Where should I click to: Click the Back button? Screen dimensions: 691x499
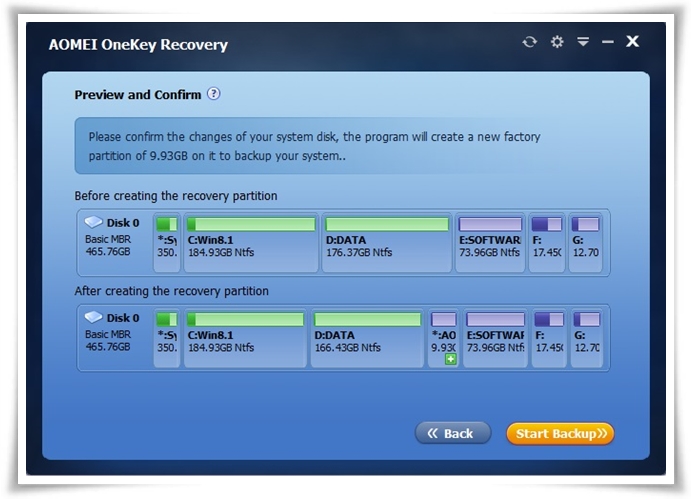tap(453, 433)
